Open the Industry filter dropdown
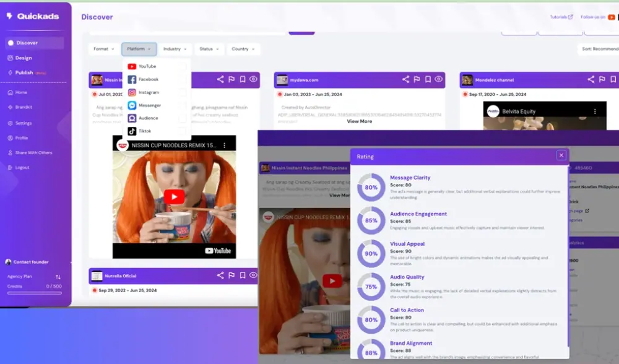The height and width of the screenshot is (364, 619). click(x=175, y=49)
